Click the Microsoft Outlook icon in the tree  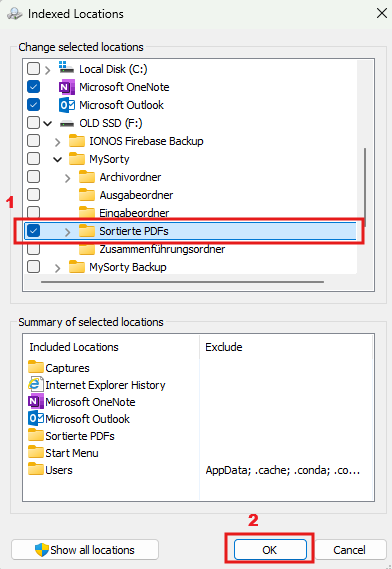tap(66, 105)
